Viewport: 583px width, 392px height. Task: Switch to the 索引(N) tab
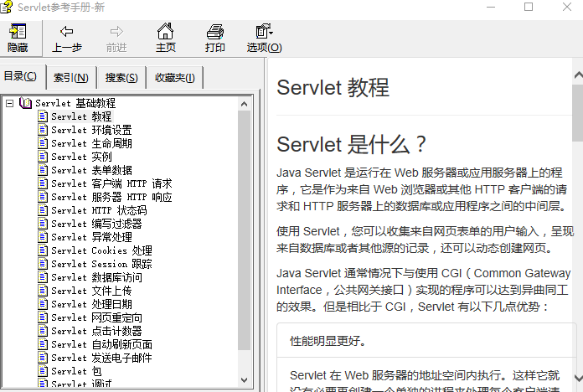[70, 78]
